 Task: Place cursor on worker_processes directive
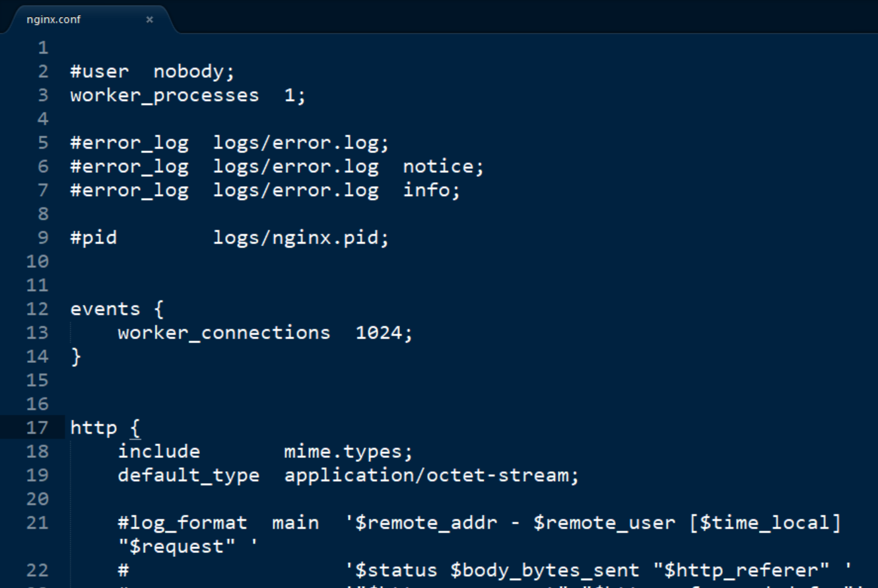click(x=164, y=95)
